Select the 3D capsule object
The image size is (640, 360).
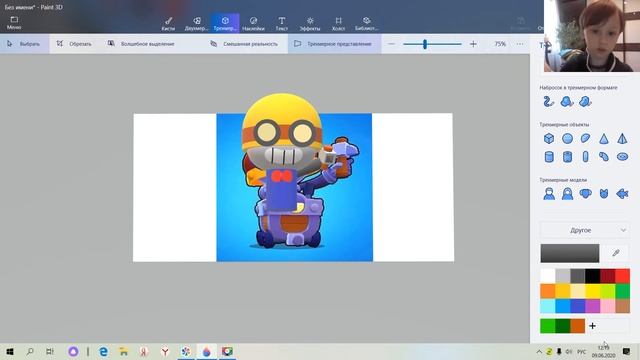tap(585, 157)
